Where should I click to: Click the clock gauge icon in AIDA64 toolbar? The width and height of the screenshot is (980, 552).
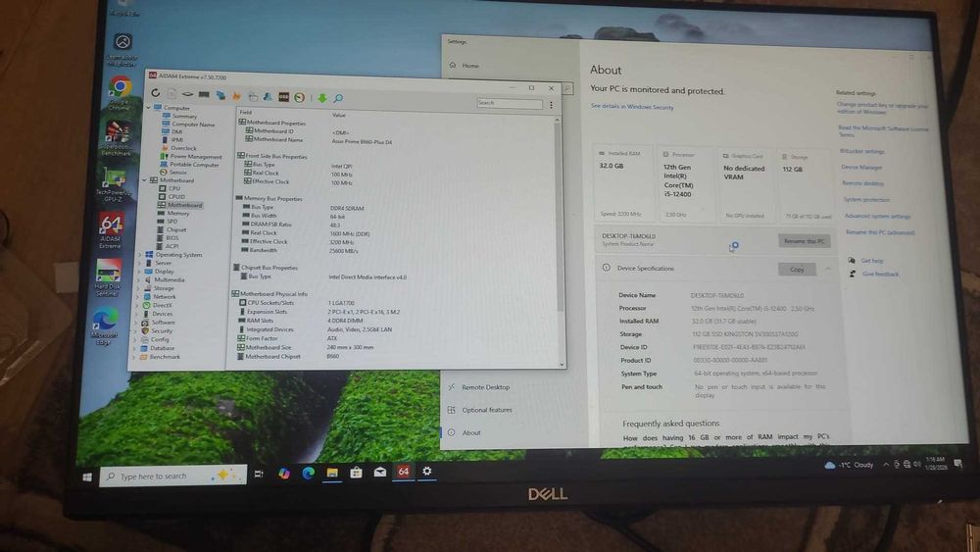[300, 97]
